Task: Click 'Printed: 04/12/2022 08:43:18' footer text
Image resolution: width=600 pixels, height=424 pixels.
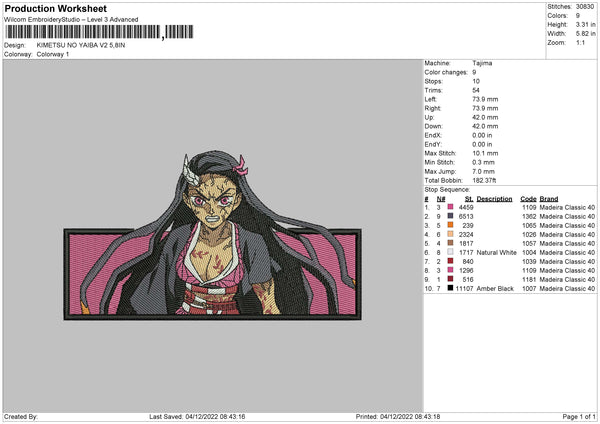Action: click(x=398, y=416)
